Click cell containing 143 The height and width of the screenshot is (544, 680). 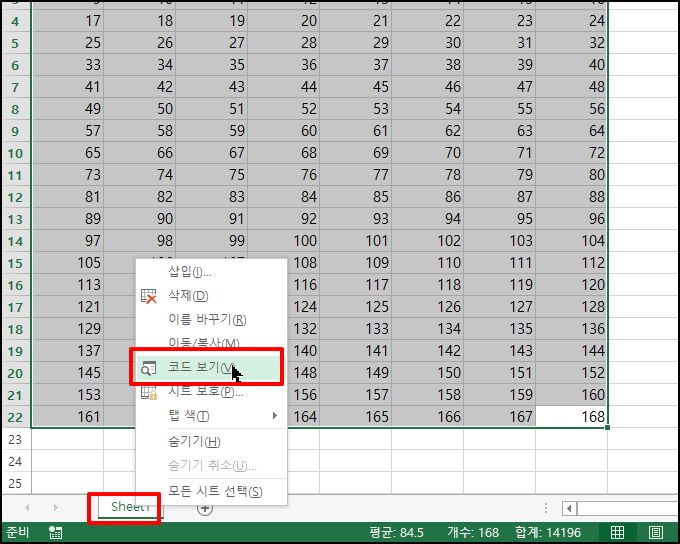pos(499,351)
